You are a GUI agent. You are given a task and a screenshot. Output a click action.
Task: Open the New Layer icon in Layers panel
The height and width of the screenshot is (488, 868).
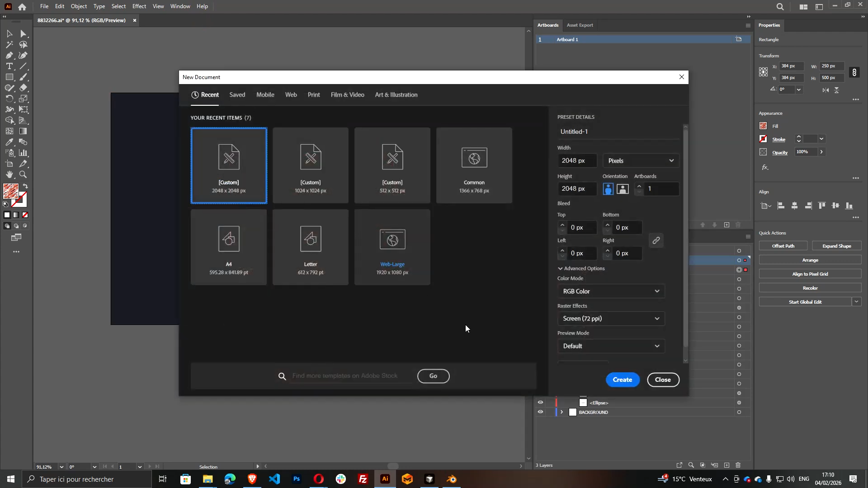click(727, 465)
